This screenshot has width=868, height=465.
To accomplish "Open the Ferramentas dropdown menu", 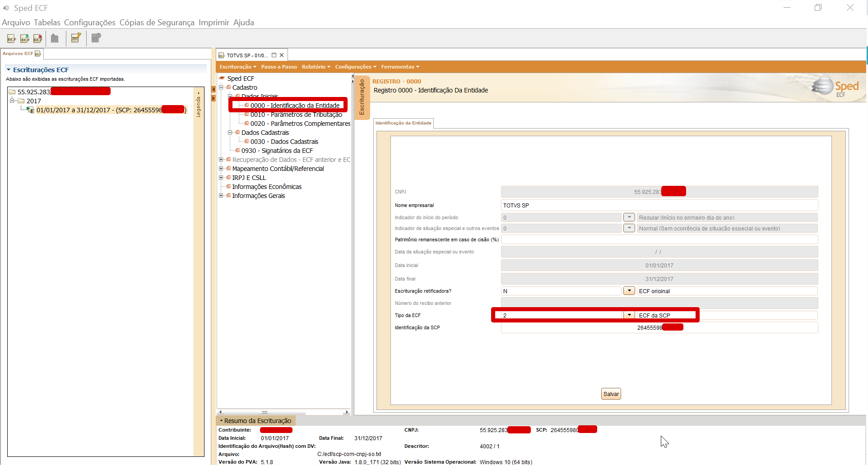I will pos(400,67).
